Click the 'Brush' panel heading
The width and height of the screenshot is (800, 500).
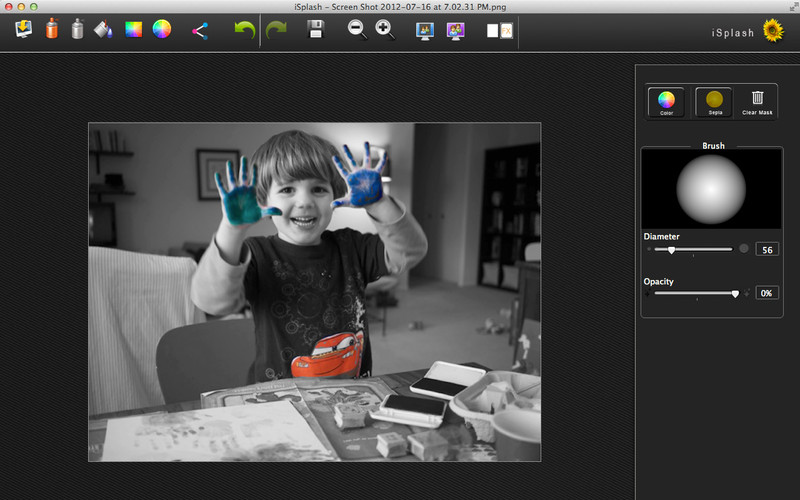713,146
